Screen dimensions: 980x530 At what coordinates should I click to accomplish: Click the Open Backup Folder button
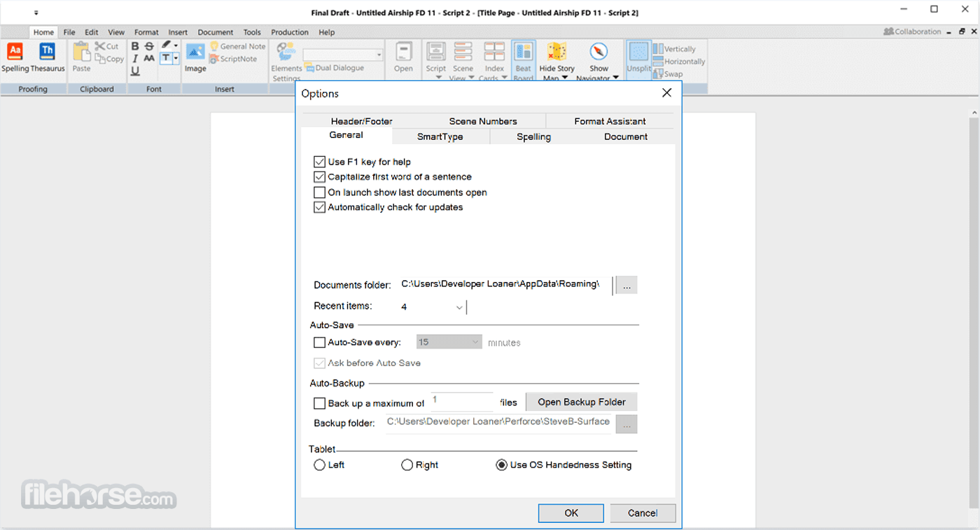(582, 402)
